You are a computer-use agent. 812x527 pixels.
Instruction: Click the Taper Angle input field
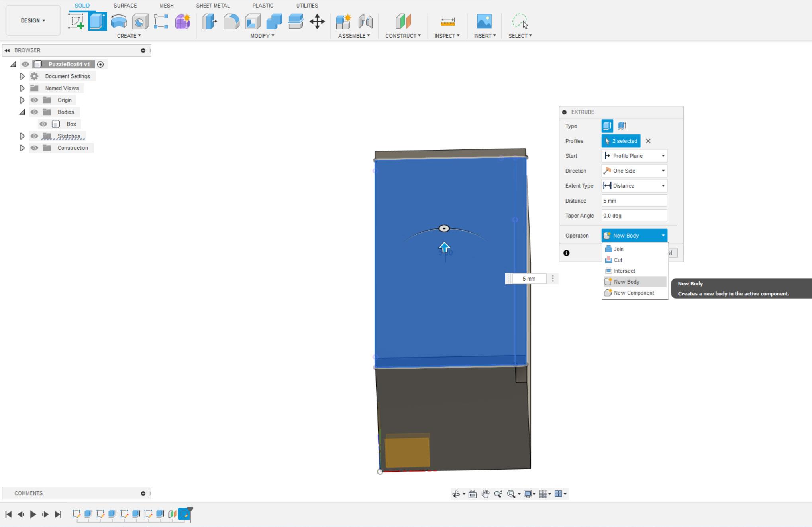pyautogui.click(x=634, y=216)
